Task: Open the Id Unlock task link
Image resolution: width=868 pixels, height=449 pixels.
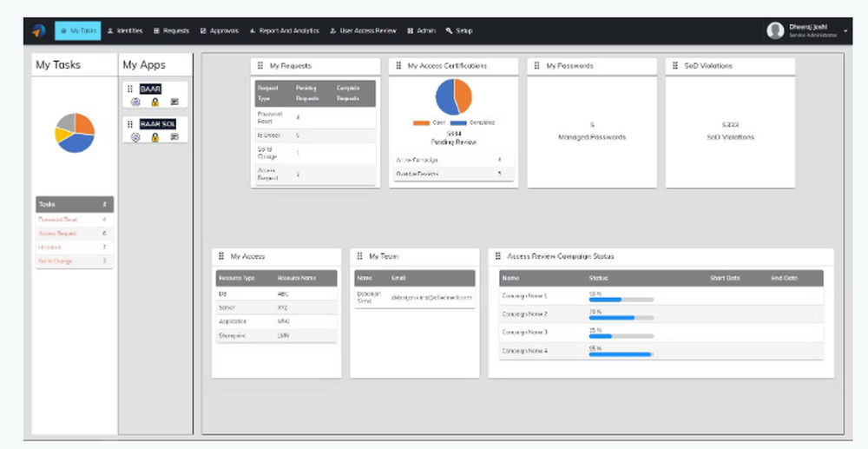Action: (49, 248)
